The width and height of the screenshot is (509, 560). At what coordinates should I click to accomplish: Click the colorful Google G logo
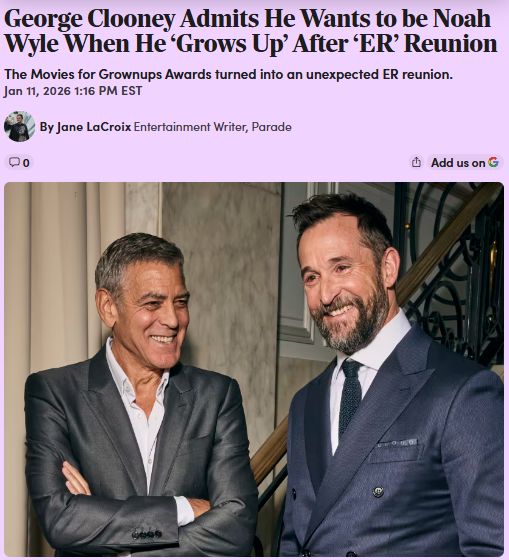493,162
